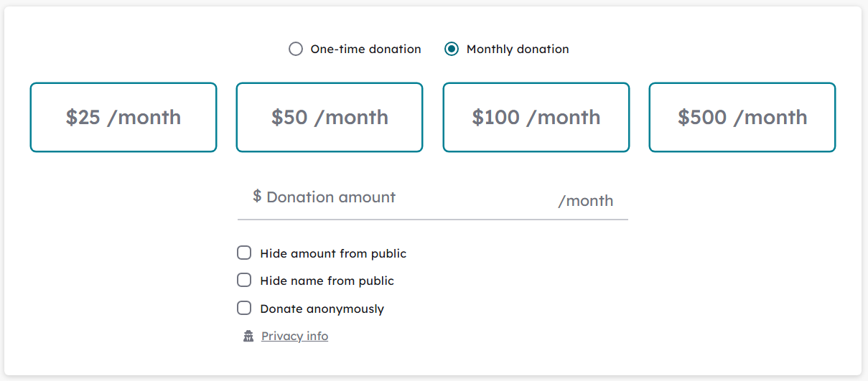Open the Privacy info link

click(294, 336)
